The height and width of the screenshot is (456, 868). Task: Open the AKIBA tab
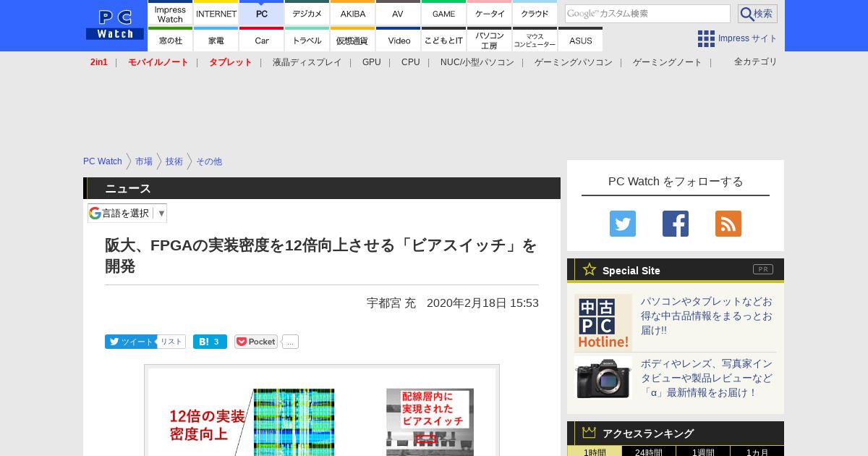(x=353, y=14)
